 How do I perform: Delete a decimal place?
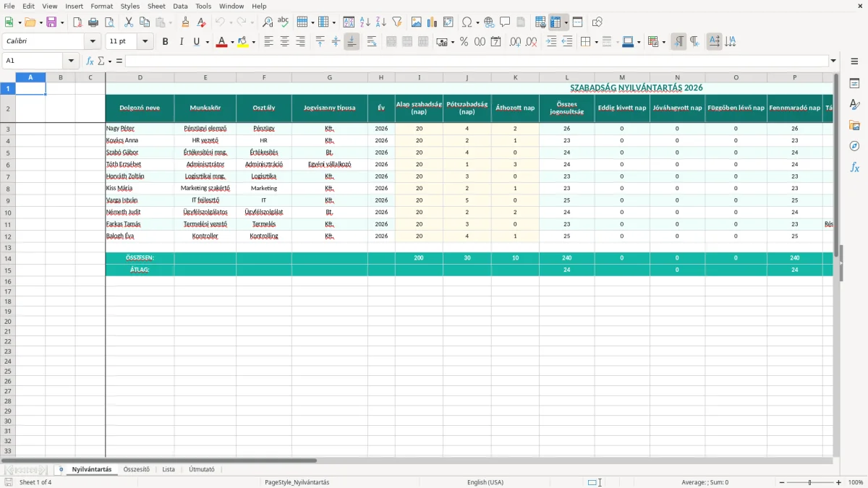532,42
